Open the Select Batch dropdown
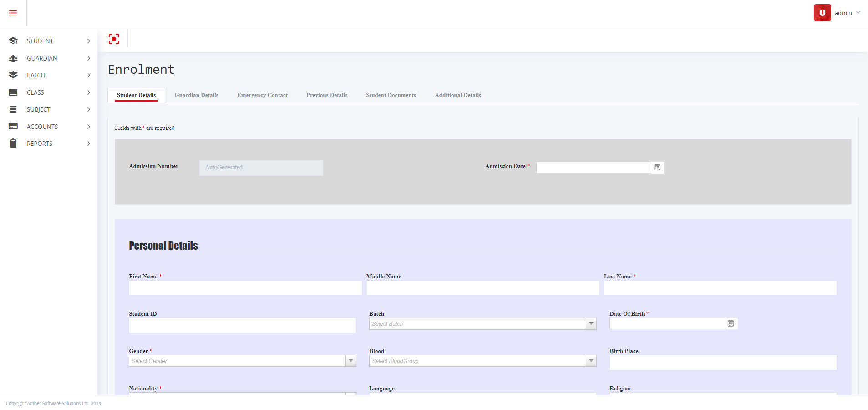Screen dimensions: 868x410 point(590,323)
